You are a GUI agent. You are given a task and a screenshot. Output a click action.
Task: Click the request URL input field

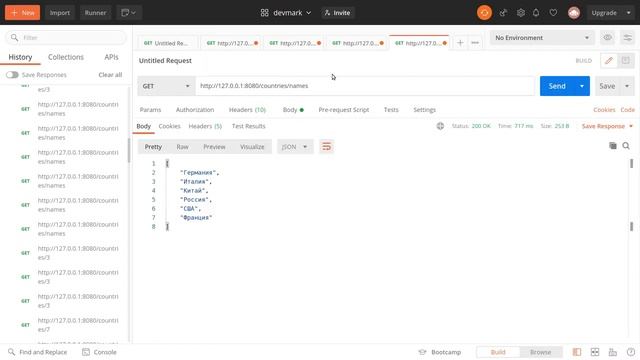(365, 86)
